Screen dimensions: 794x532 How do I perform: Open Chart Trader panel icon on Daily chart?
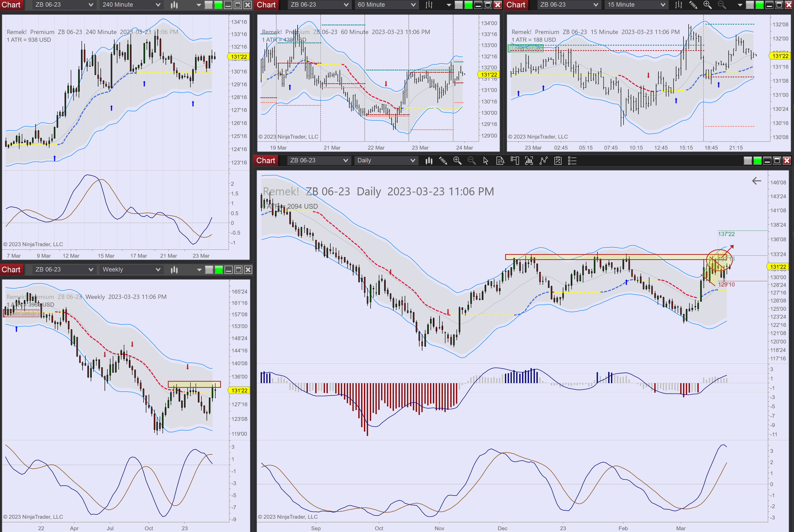coord(515,161)
